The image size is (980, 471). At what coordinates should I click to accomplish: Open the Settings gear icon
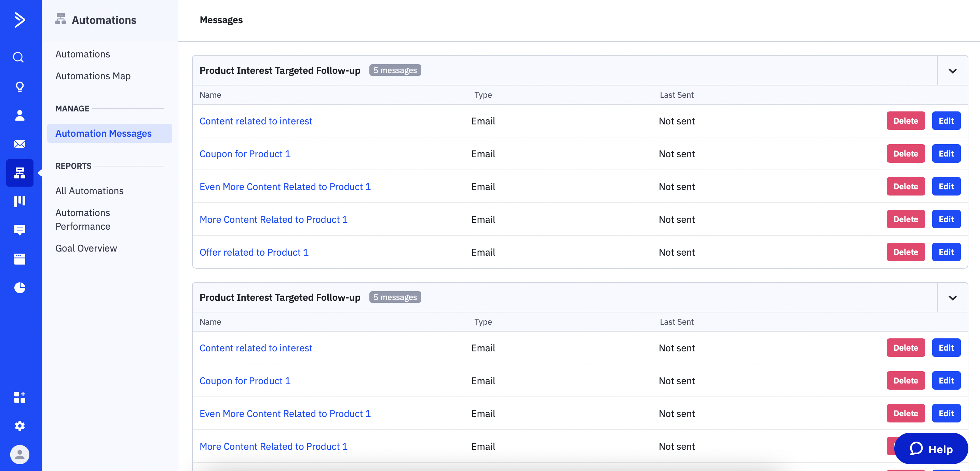(19, 426)
